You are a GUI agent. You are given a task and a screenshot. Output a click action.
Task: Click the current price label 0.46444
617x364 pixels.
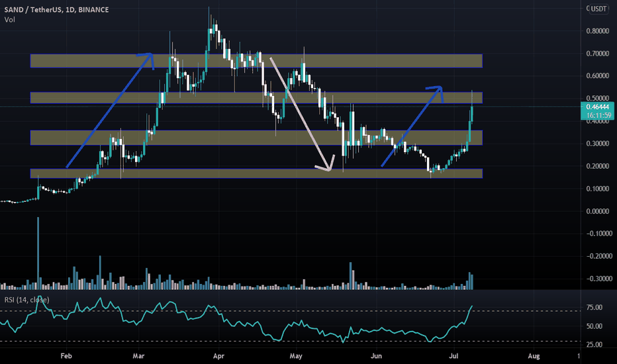click(x=597, y=107)
